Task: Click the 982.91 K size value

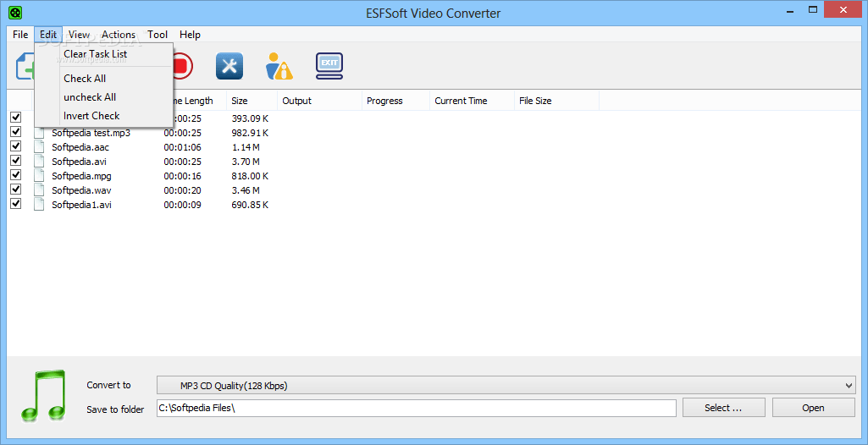Action: click(x=250, y=133)
